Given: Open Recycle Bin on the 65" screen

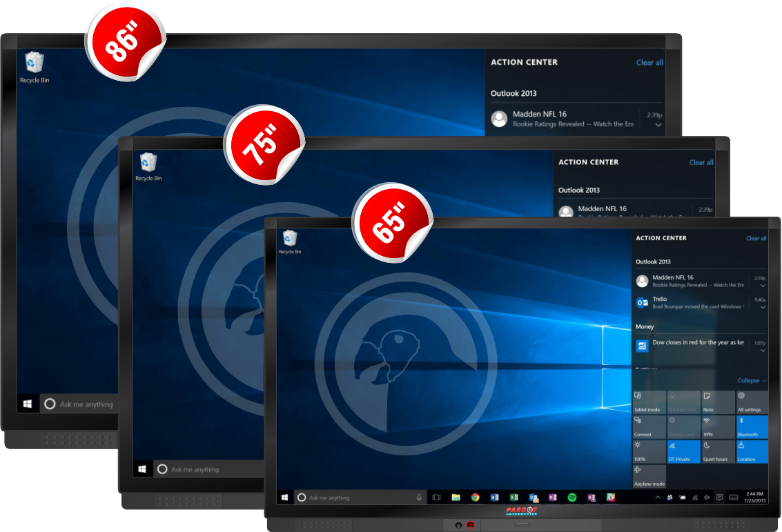Looking at the screenshot, I should coord(290,242).
